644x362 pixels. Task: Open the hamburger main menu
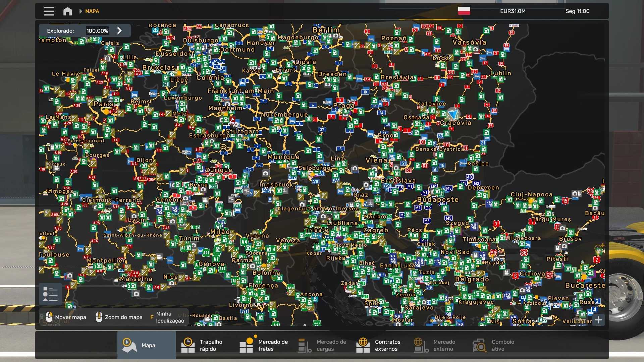[x=49, y=11]
